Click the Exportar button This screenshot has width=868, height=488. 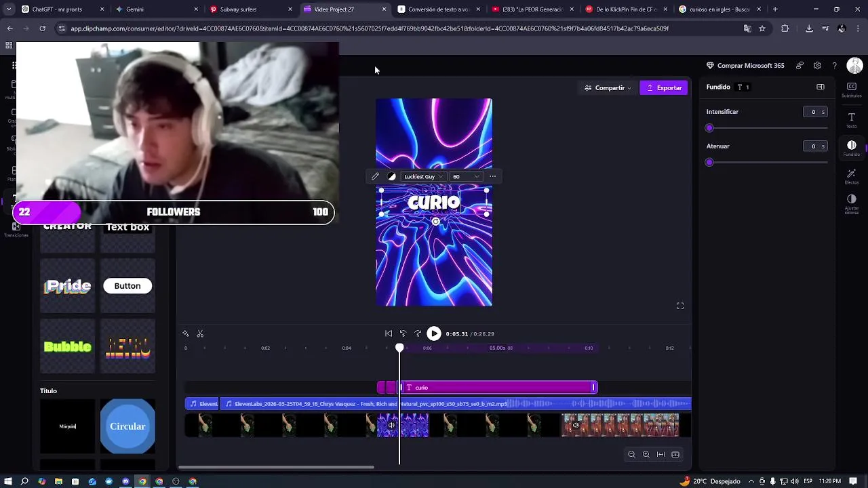point(664,87)
